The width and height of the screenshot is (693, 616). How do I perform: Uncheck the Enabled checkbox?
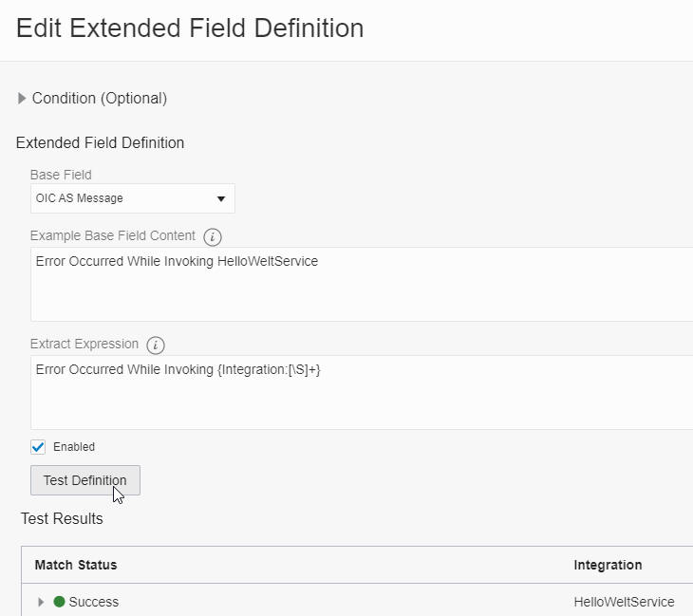pos(38,447)
